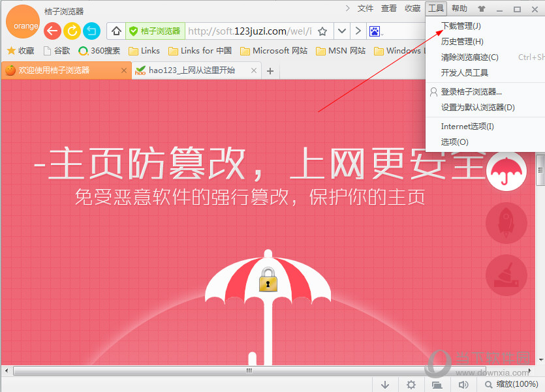Click the forward arrow dropdown beside address bar
Image resolution: width=545 pixels, height=392 pixels.
click(358, 31)
